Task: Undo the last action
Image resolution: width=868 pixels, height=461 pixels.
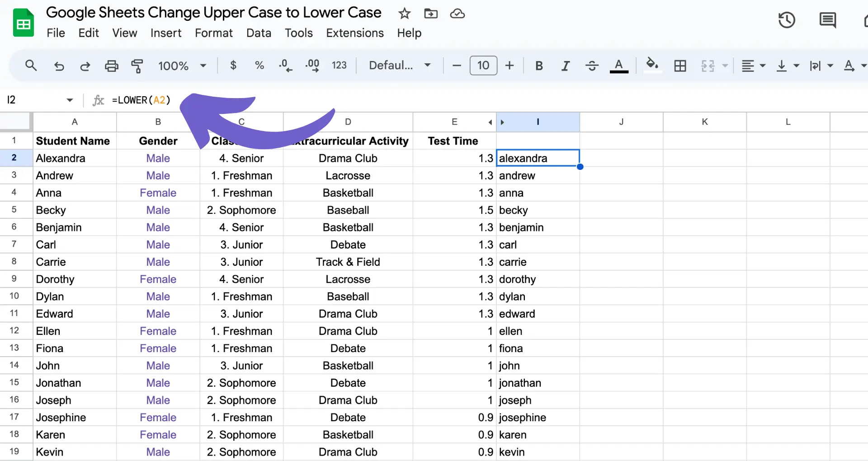Action: [59, 66]
